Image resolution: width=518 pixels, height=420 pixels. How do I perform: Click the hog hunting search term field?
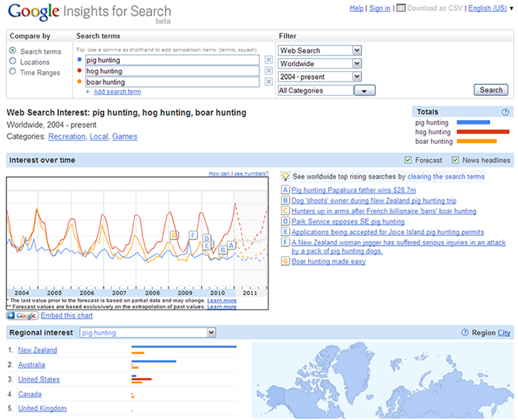172,71
